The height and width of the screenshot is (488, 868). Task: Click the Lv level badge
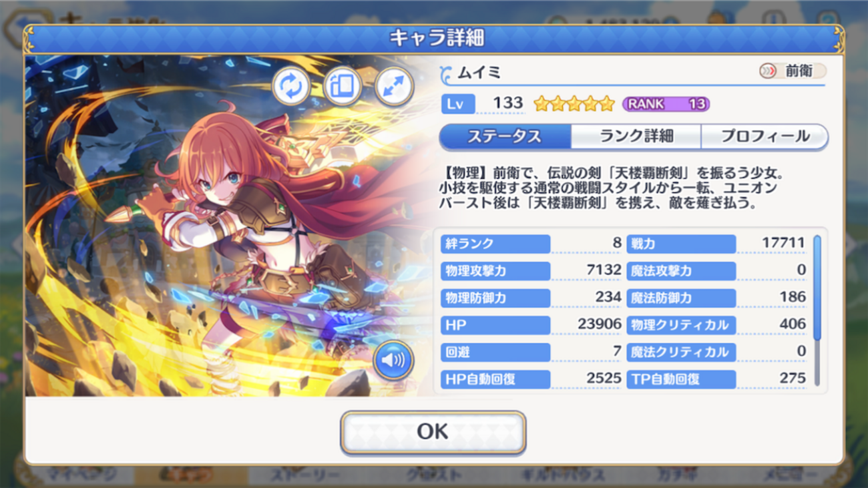(x=458, y=103)
